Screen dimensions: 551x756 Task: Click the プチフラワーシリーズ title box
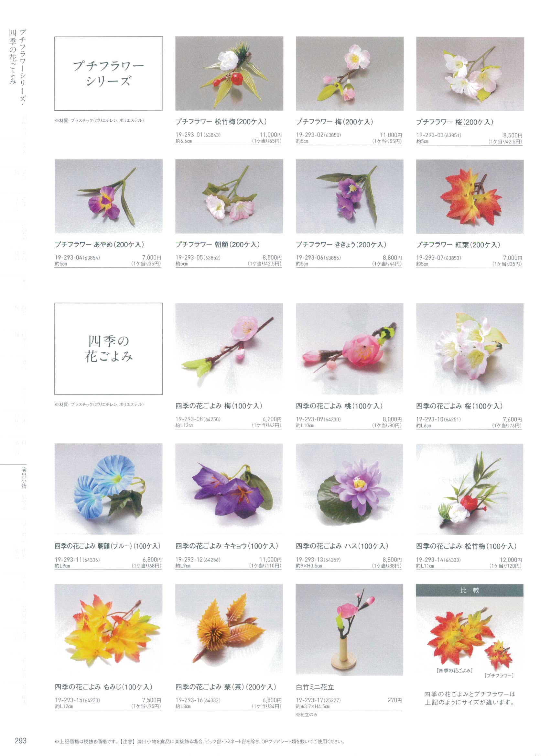[x=109, y=73]
